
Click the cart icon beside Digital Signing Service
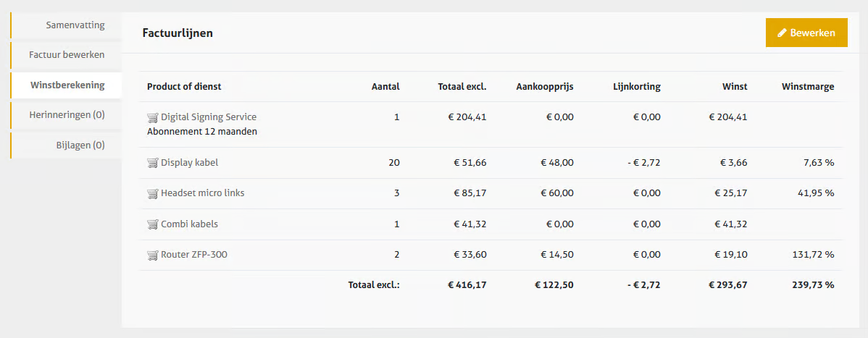coord(152,117)
